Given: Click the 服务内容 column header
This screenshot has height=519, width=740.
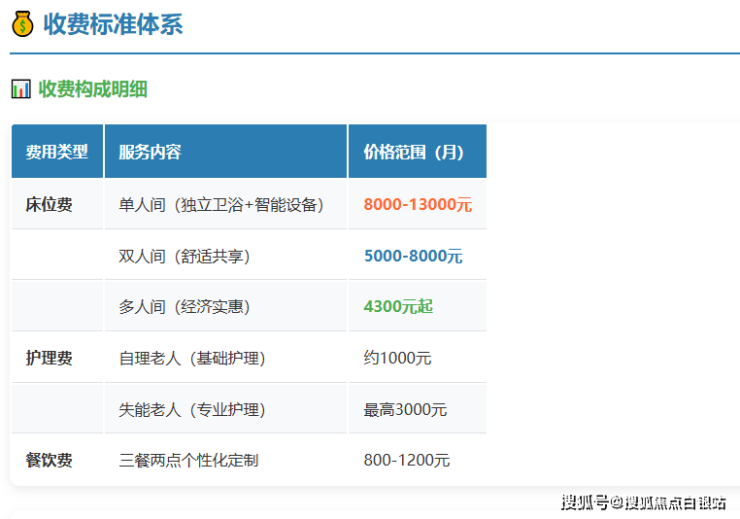Looking at the screenshot, I should click(x=150, y=152).
